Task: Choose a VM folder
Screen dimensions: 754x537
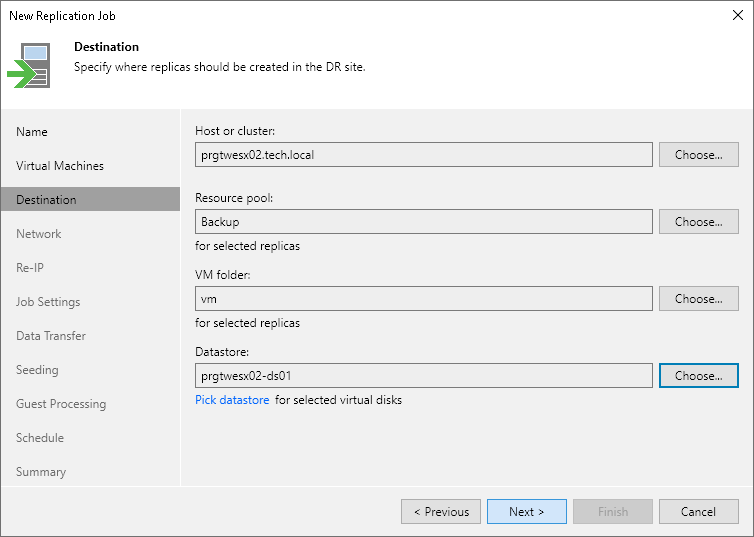Action: (x=699, y=299)
